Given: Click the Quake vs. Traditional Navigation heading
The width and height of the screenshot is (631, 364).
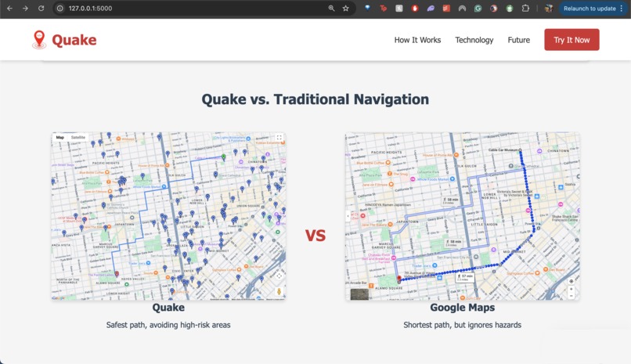Looking at the screenshot, I should [x=315, y=99].
